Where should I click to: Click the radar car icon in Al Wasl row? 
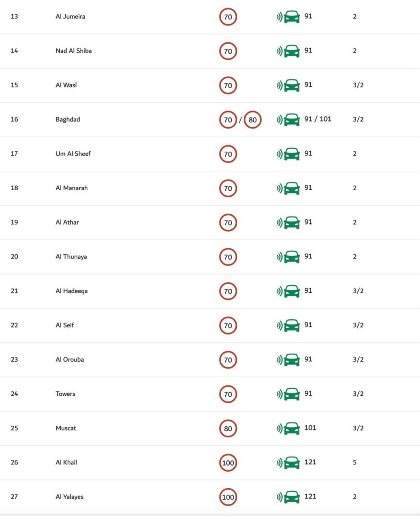coord(288,85)
